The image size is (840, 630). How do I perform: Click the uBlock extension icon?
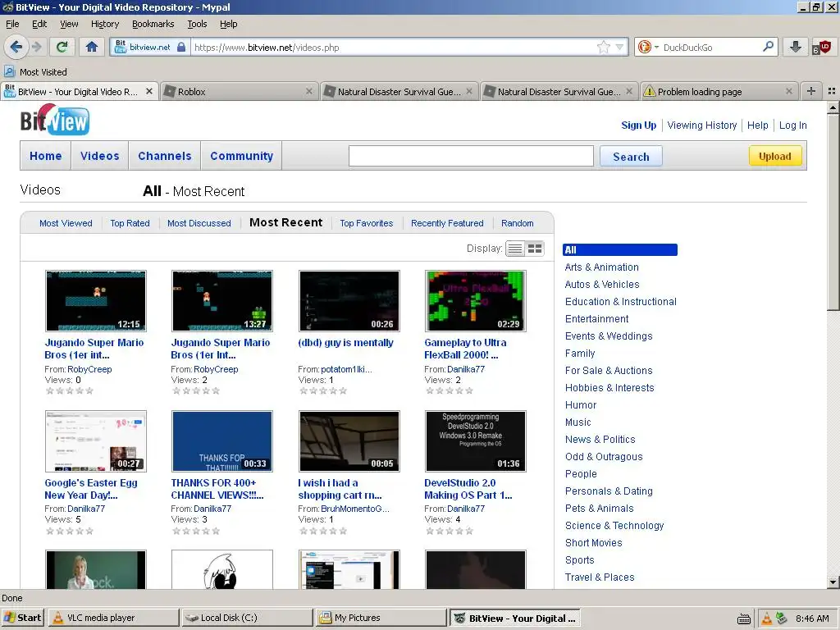pos(822,47)
